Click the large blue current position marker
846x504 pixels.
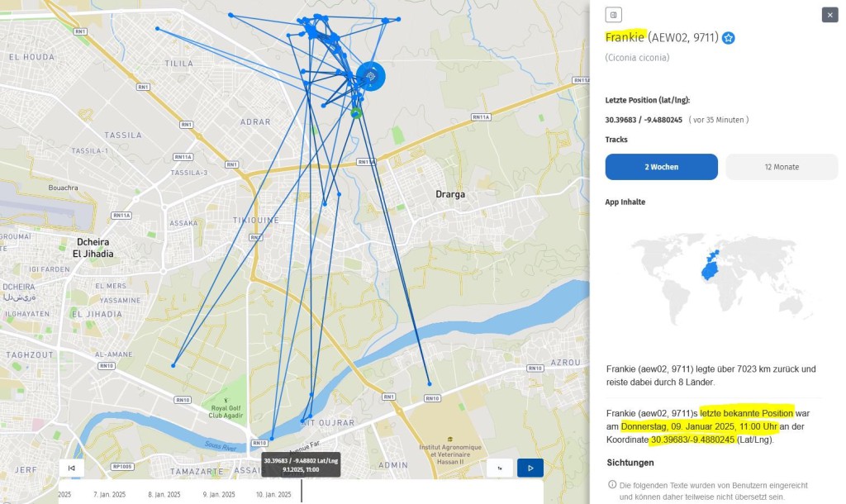[x=371, y=77]
